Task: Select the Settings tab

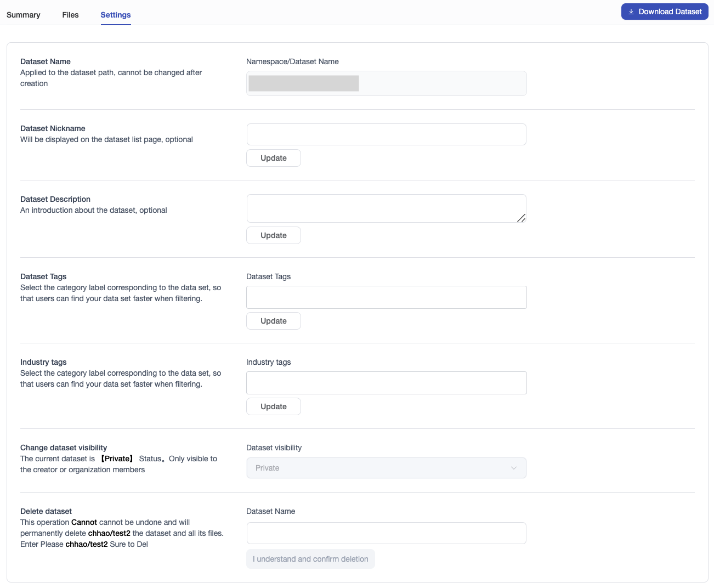Action: [x=116, y=15]
